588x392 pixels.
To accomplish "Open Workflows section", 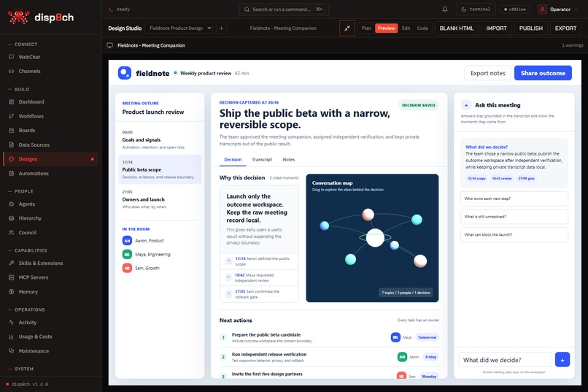I will coord(50,116).
